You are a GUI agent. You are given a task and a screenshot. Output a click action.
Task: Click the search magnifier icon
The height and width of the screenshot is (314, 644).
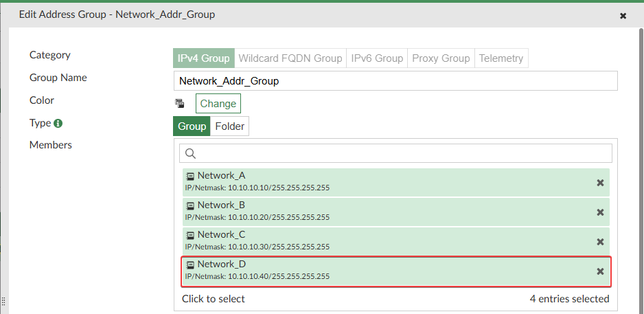point(190,153)
